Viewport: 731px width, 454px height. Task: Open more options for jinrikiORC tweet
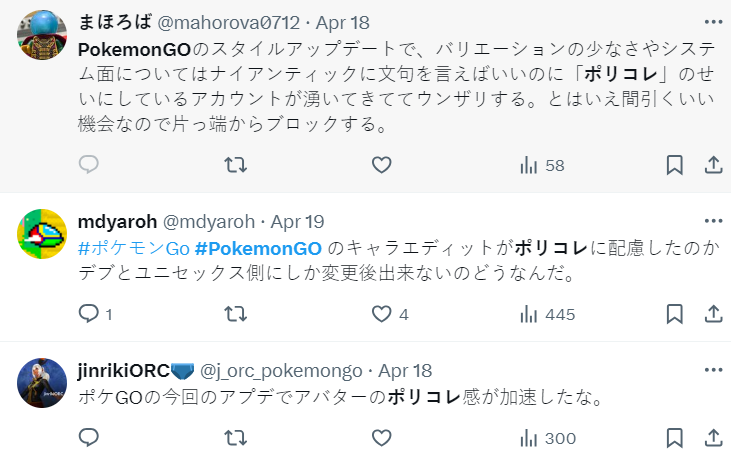click(x=712, y=370)
